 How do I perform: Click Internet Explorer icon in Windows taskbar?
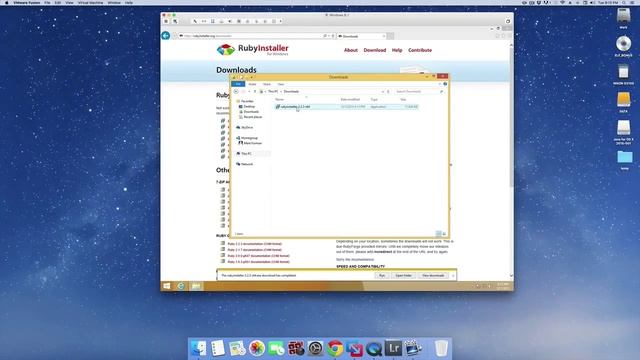(x=181, y=286)
